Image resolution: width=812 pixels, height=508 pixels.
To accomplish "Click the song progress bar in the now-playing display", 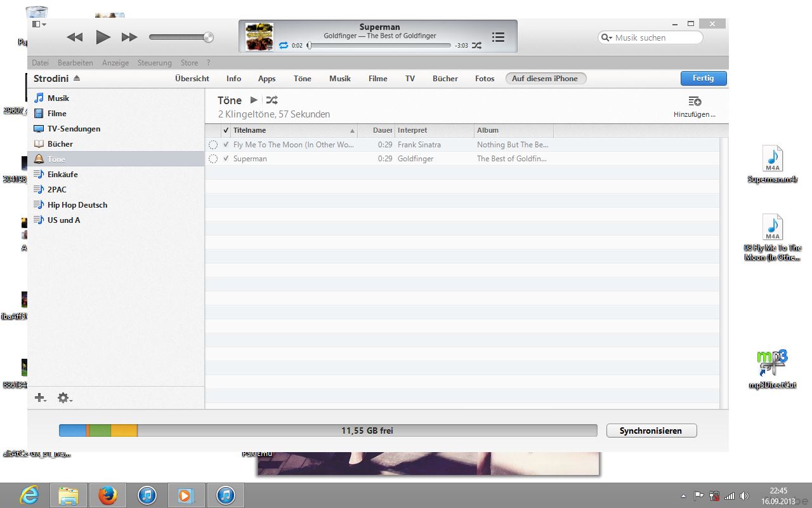I will coord(379,46).
